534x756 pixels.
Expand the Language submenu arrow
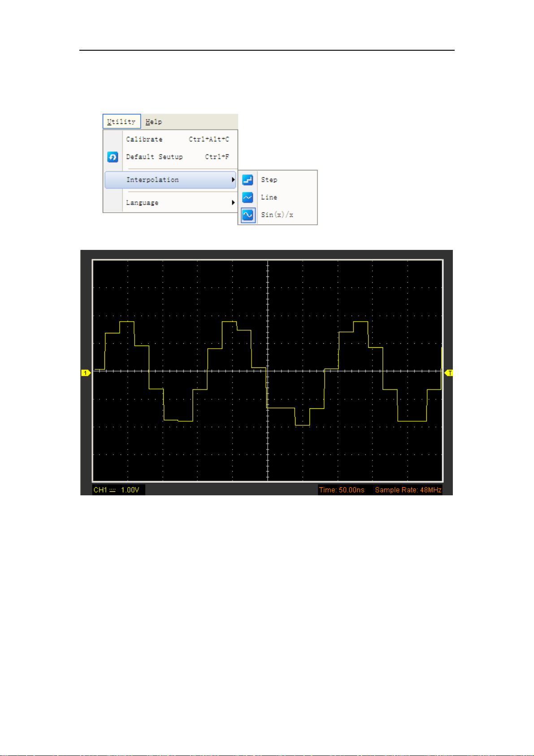[x=233, y=203]
